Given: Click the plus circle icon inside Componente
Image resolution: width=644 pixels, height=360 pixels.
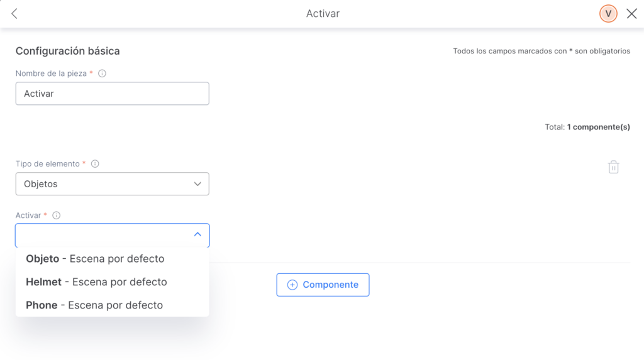Looking at the screenshot, I should (292, 285).
